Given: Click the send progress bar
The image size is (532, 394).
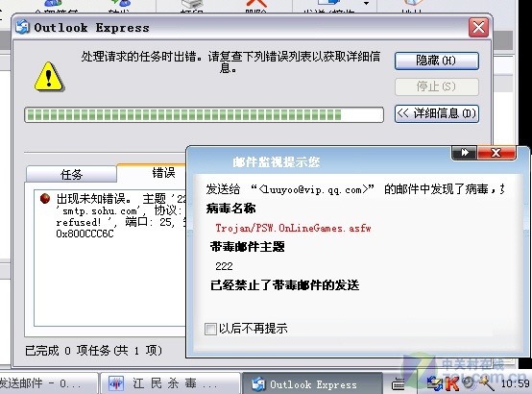Looking at the screenshot, I should (x=204, y=114).
